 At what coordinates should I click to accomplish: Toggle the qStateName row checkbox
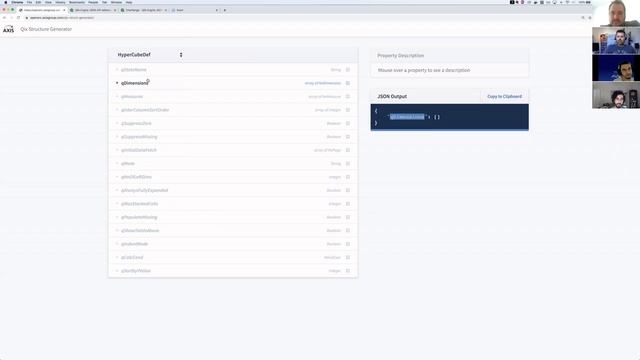348,70
